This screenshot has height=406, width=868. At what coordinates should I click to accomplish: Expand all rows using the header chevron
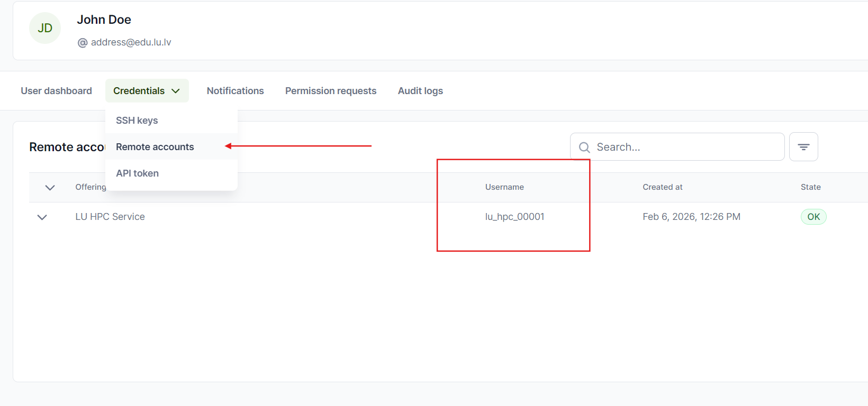pos(50,188)
